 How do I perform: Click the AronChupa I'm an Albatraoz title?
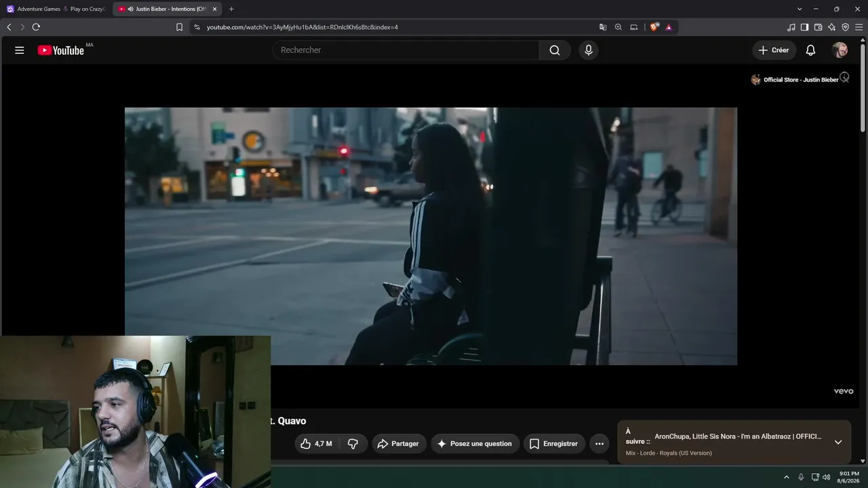(x=738, y=436)
